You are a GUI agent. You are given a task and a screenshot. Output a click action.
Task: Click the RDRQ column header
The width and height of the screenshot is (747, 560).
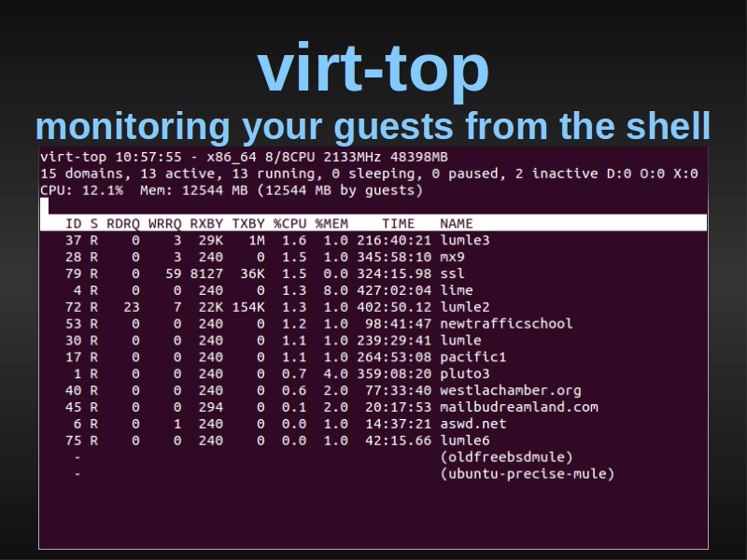[x=123, y=224]
